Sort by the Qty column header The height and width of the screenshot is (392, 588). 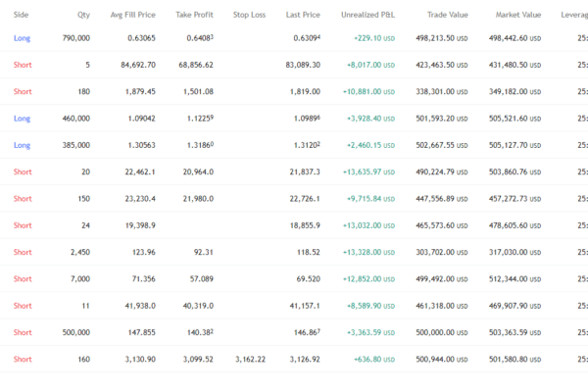[83, 15]
